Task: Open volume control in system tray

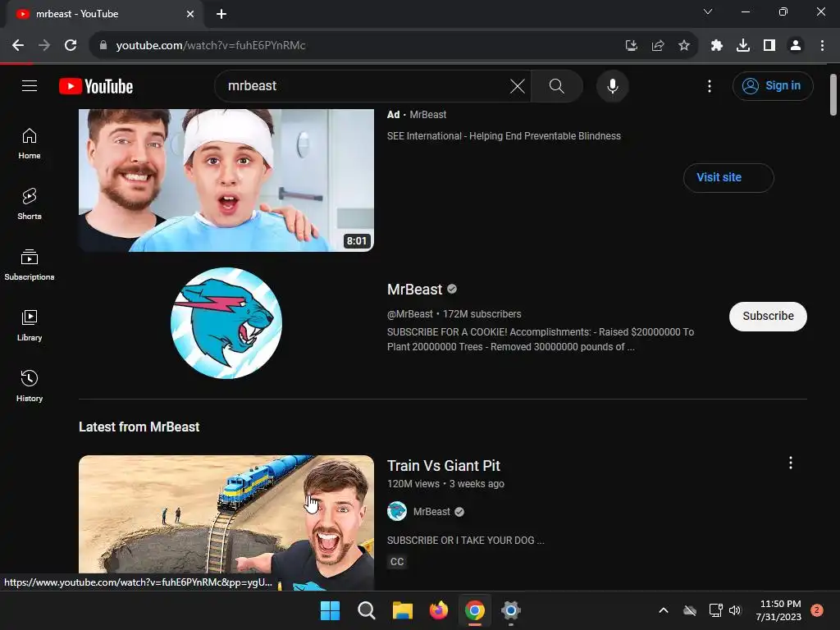Action: pos(734,610)
